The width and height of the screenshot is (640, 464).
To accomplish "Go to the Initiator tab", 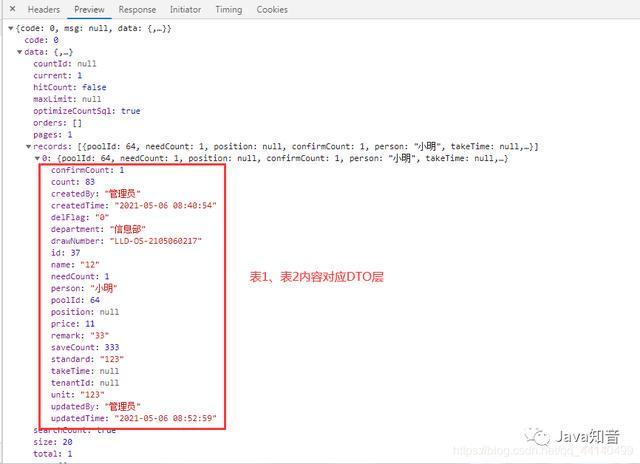I will pos(185,9).
